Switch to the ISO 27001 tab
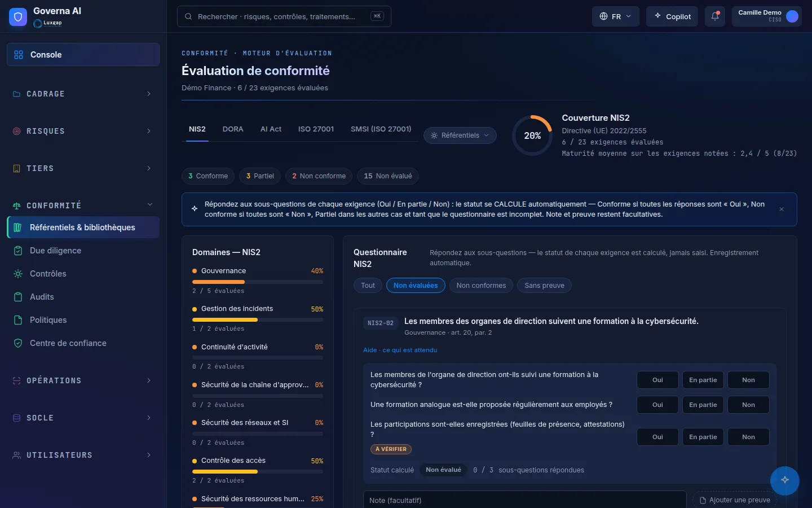Screen dimensions: 812x508 [316, 129]
